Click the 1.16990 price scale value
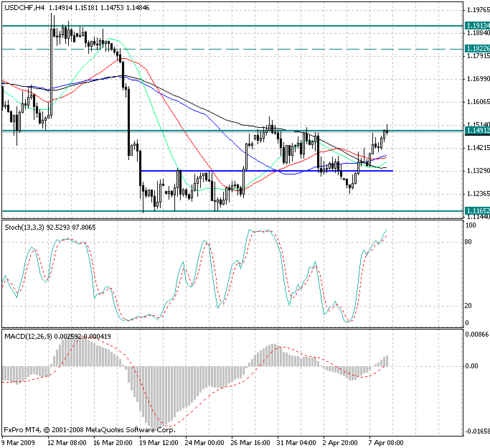 pos(478,79)
